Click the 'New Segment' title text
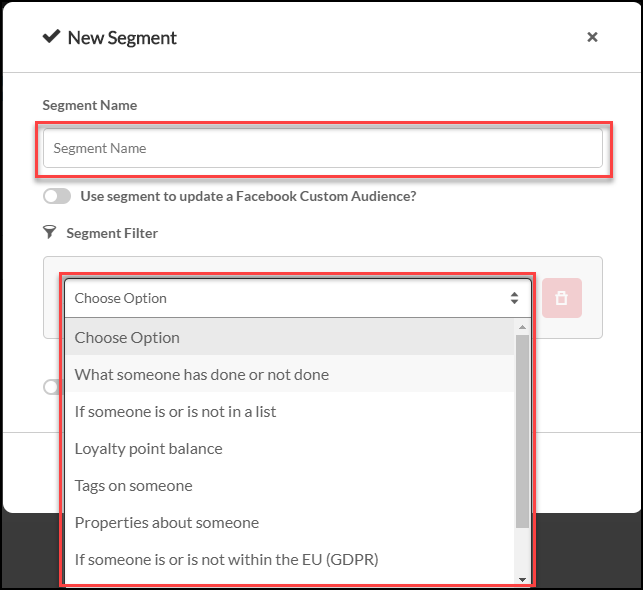 point(122,38)
